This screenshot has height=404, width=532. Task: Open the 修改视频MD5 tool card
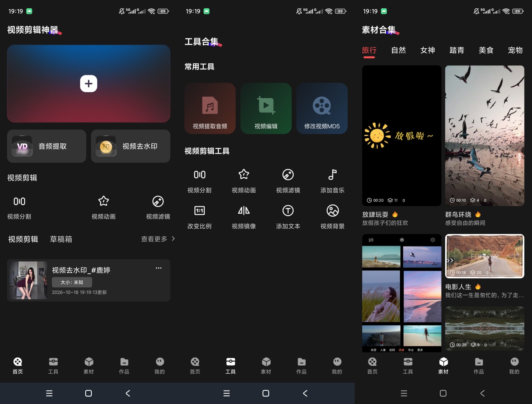click(322, 108)
